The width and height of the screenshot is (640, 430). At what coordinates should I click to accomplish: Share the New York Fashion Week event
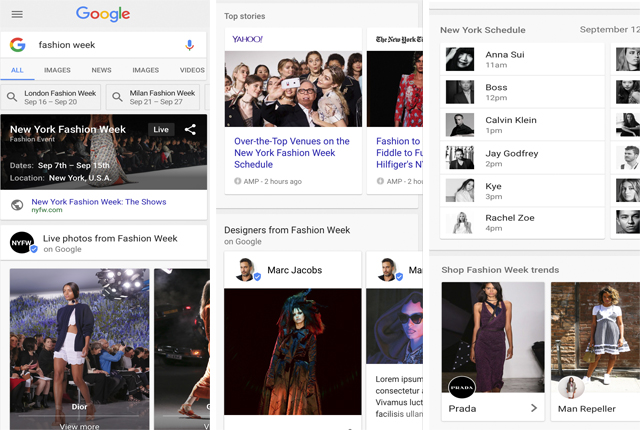[190, 129]
